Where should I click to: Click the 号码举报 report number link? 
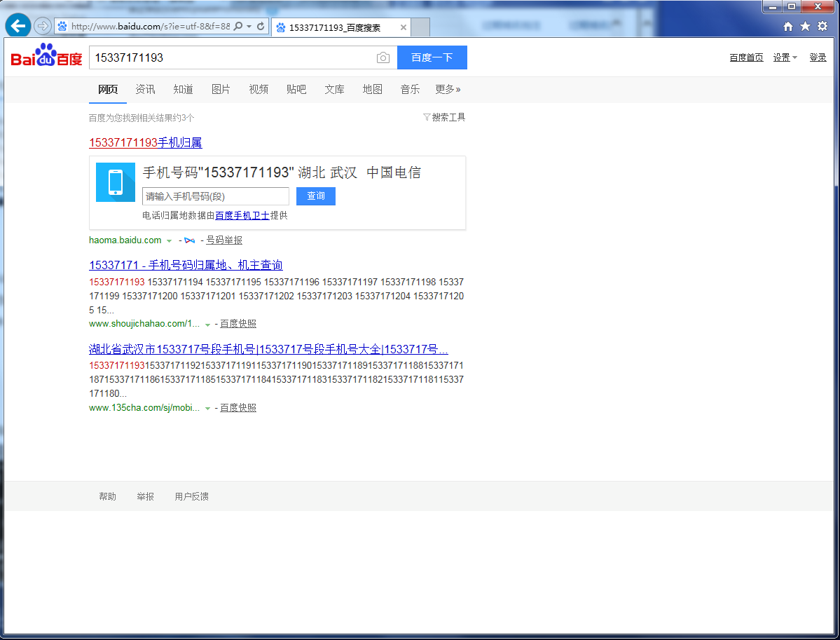(x=224, y=240)
